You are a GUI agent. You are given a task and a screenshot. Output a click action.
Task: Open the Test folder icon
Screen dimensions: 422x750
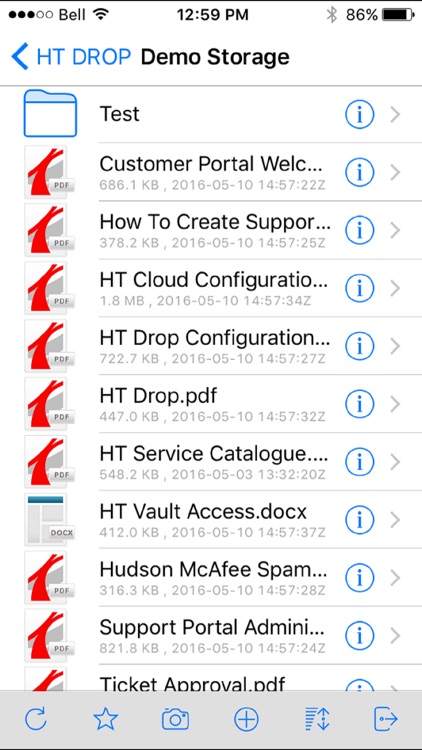[50, 114]
